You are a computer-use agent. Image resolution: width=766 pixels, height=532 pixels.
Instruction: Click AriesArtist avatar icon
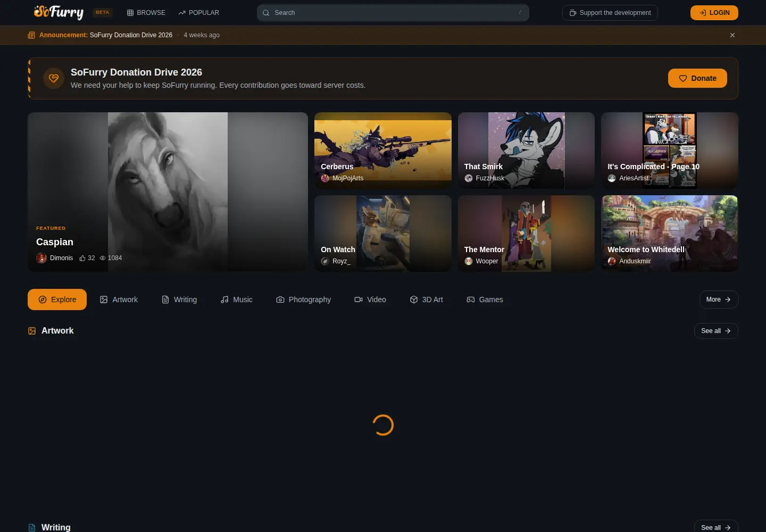612,178
